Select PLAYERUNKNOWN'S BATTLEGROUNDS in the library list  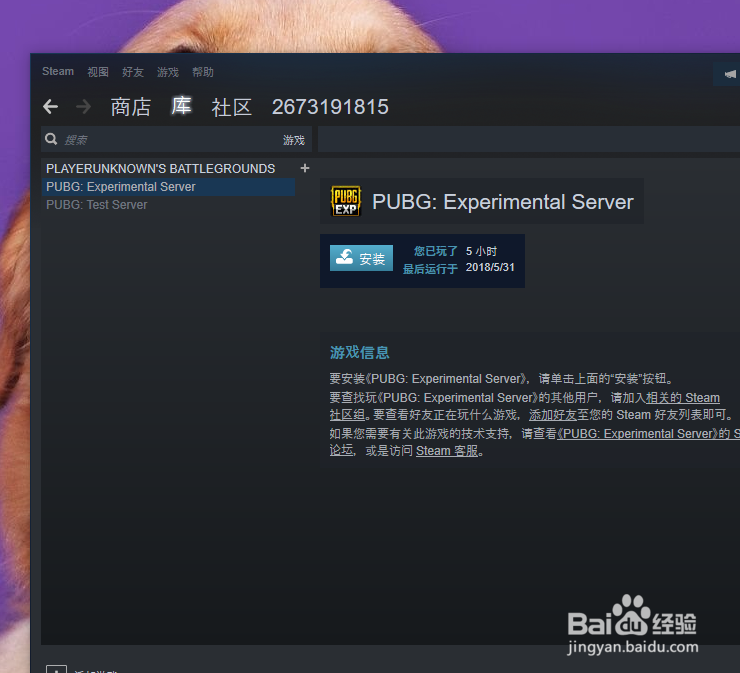pyautogui.click(x=160, y=168)
